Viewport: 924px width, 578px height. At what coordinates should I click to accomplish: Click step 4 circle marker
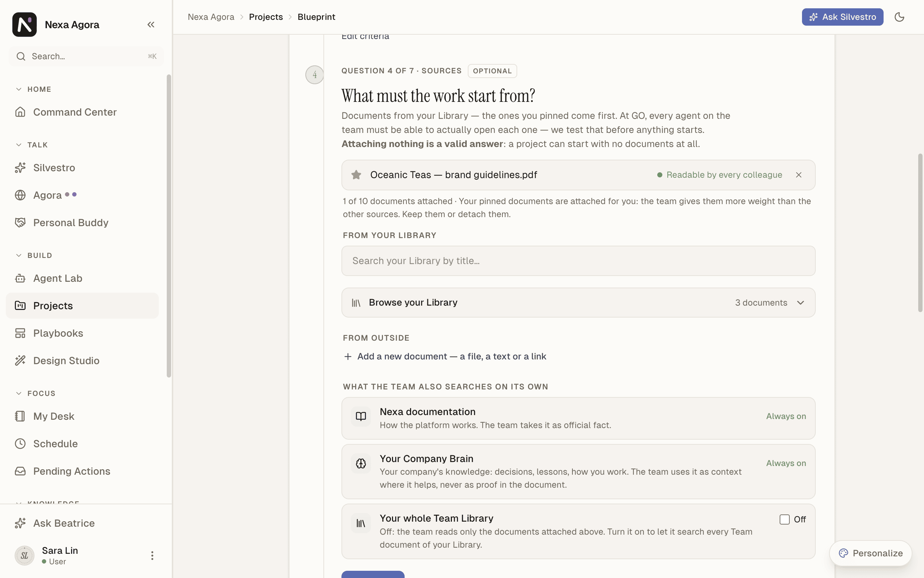coord(315,74)
